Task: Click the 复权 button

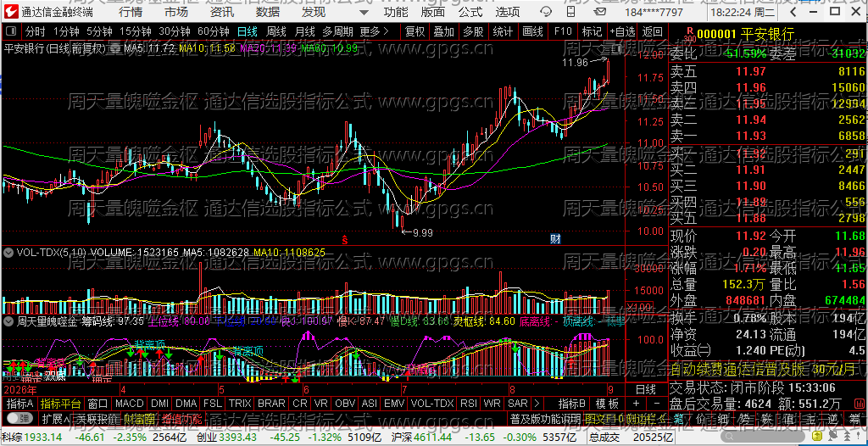Action: (x=415, y=31)
